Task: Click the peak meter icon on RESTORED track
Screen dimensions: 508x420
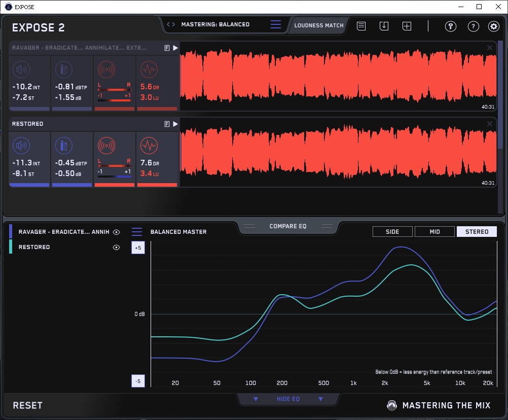Action: pyautogui.click(x=64, y=146)
